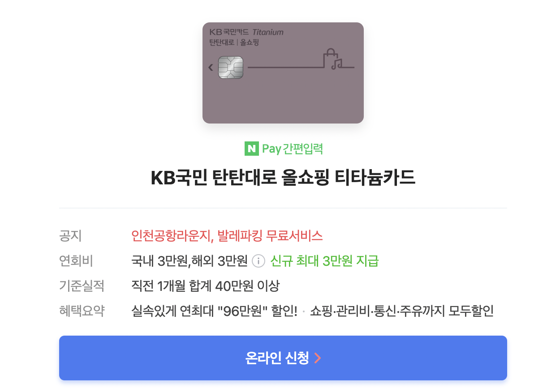
Task: Click the left chevron on the card image
Action: coord(211,68)
